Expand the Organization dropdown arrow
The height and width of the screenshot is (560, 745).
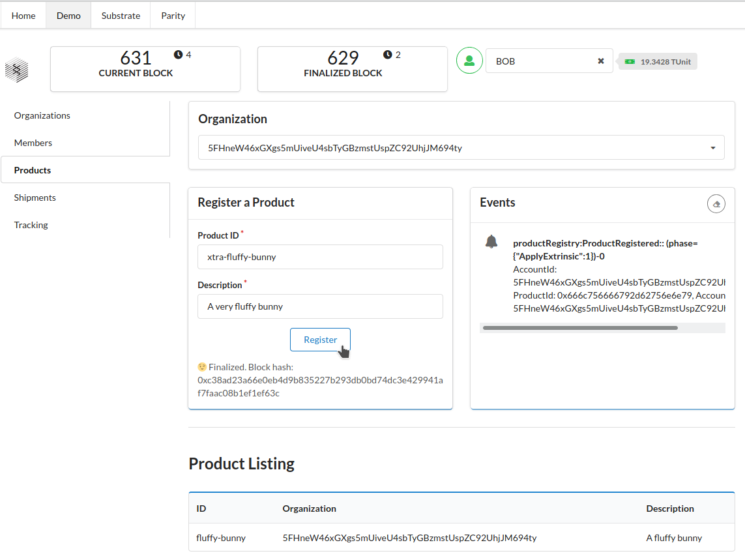click(x=712, y=148)
